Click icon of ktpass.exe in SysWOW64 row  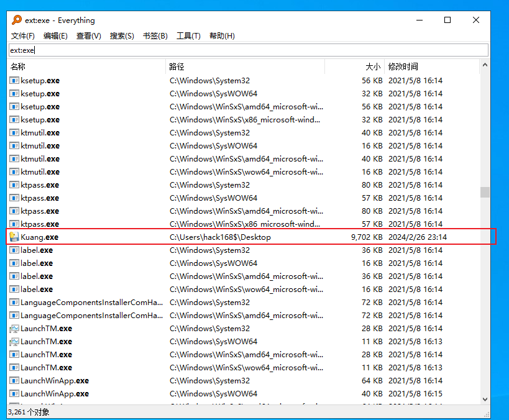pyautogui.click(x=14, y=198)
